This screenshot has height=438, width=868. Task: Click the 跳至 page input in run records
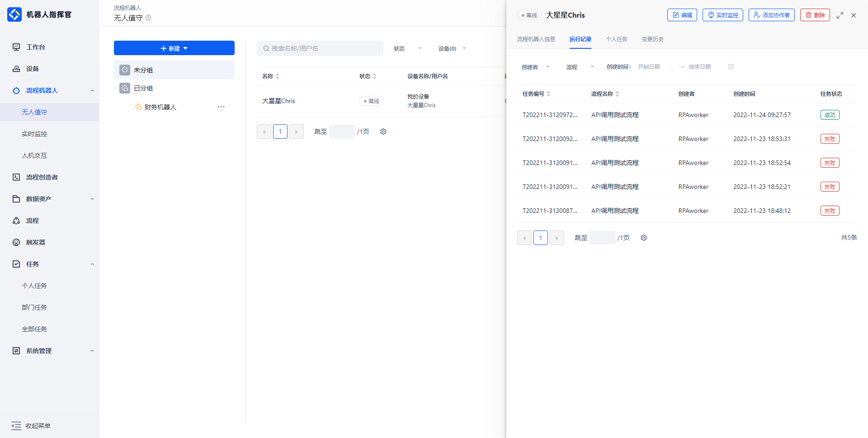click(x=603, y=238)
